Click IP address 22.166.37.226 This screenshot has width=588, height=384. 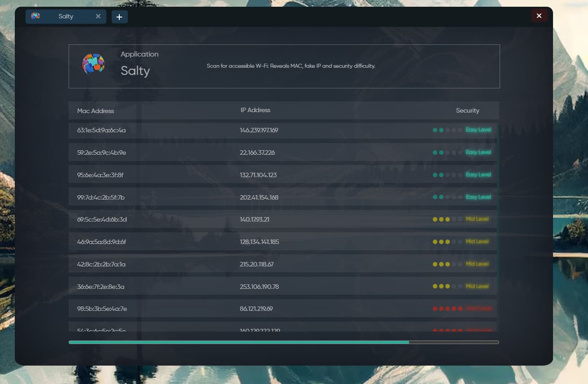[x=257, y=153]
